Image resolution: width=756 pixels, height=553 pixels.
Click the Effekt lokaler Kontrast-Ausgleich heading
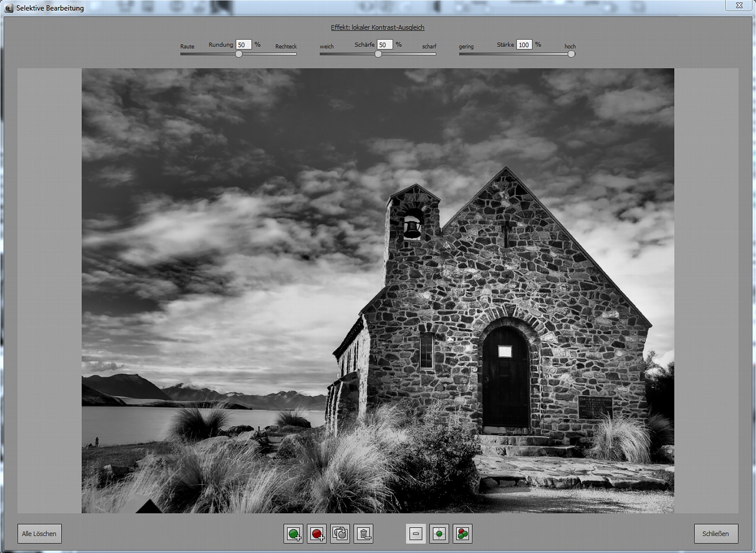[377, 27]
